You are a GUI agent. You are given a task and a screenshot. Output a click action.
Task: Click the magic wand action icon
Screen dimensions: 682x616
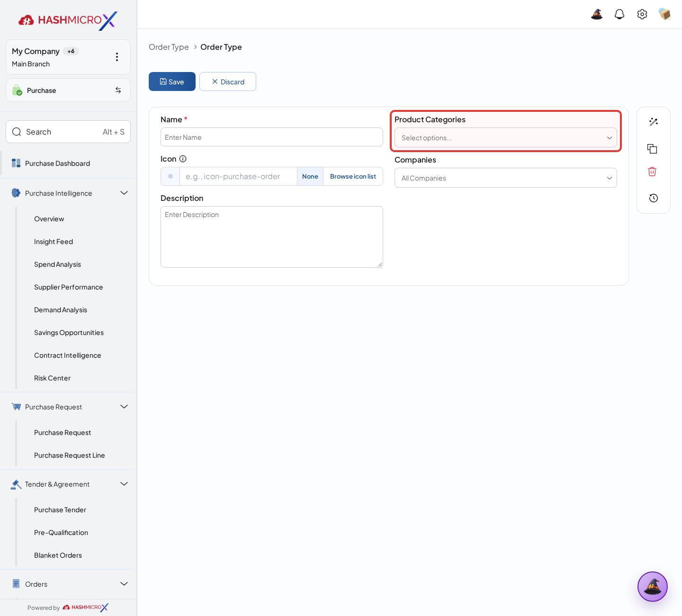(x=654, y=122)
